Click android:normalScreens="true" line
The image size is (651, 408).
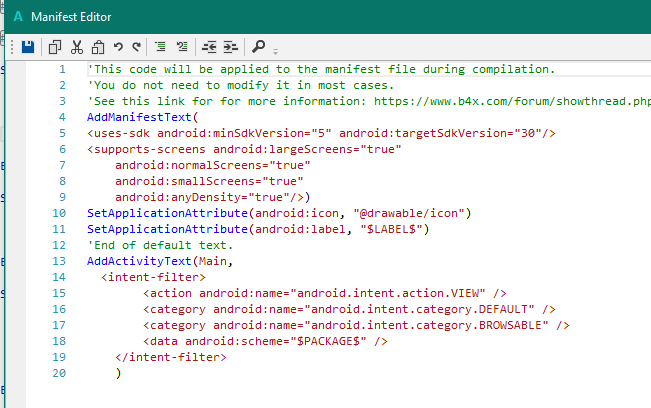click(x=213, y=165)
